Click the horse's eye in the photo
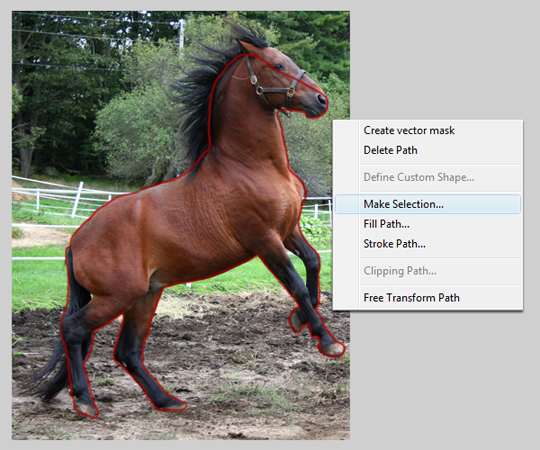This screenshot has height=450, width=540. (x=278, y=66)
